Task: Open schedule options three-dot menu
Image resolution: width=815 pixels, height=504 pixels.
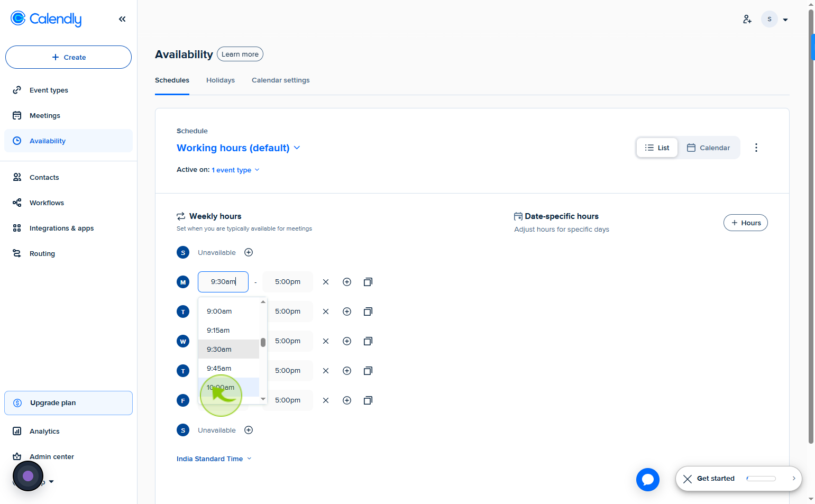Action: point(756,148)
